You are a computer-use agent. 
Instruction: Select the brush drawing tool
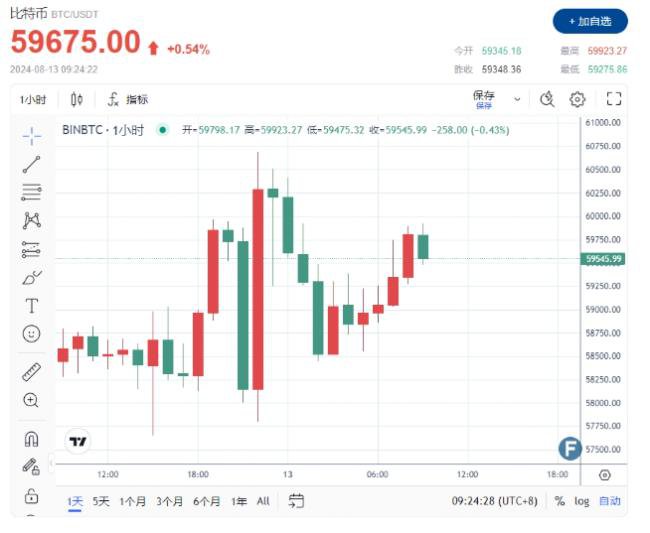pos(32,277)
